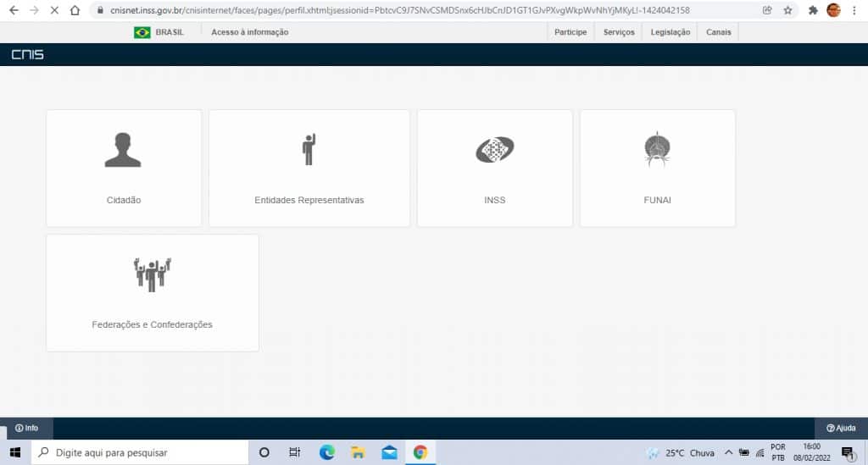Viewport: 868px width, 465px height.
Task: Open the browser extensions puzzle icon
Action: point(813,10)
